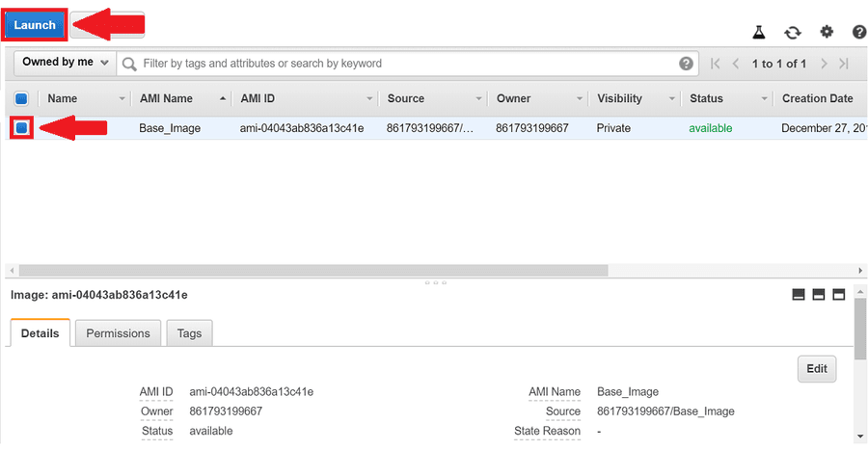Open the AMI ID column dropdown arrow
This screenshot has height=450, width=868.
pyautogui.click(x=369, y=99)
